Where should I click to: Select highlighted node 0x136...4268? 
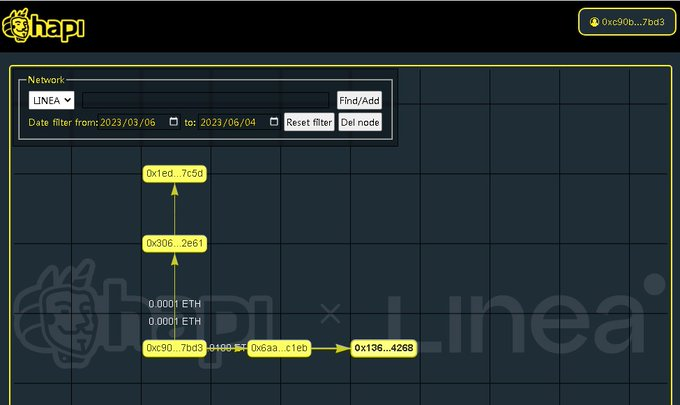[384, 348]
